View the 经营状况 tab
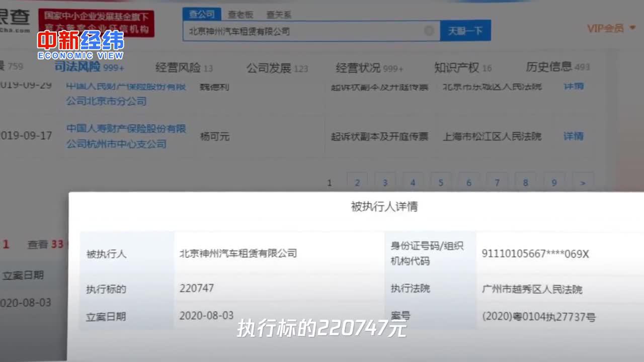 [x=370, y=67]
